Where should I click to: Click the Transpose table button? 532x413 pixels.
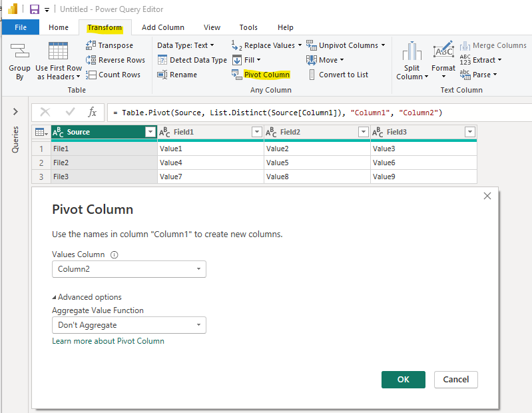point(109,45)
